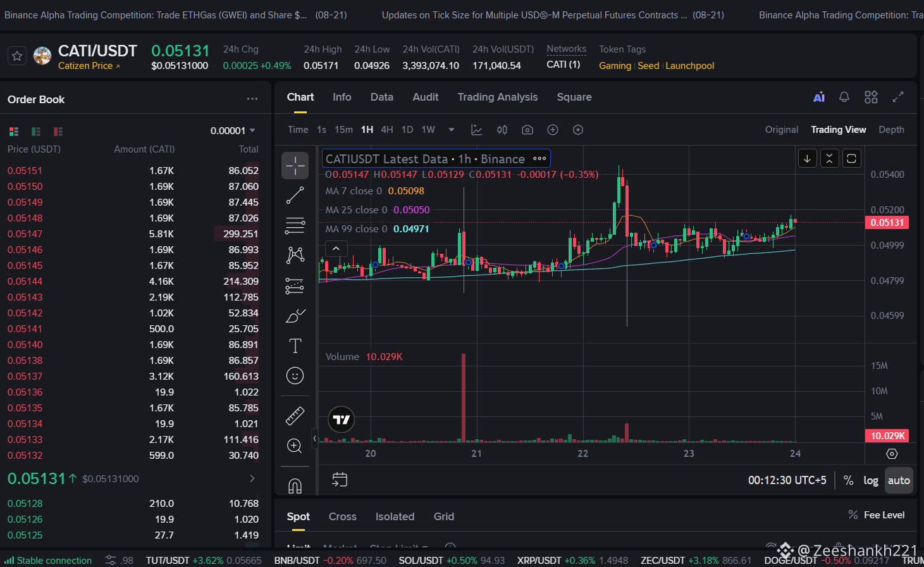This screenshot has height=567, width=924.
Task: Change candlestick chart style icon
Action: click(x=502, y=130)
